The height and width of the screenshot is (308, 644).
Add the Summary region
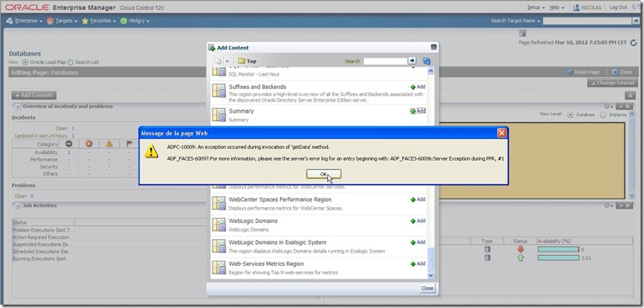click(x=418, y=110)
